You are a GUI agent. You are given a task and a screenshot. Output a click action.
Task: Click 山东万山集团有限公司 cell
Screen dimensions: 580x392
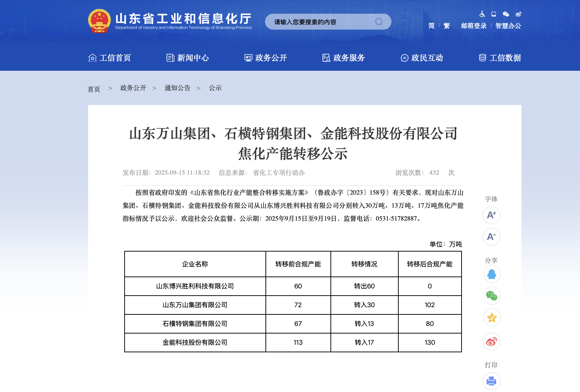tap(195, 305)
